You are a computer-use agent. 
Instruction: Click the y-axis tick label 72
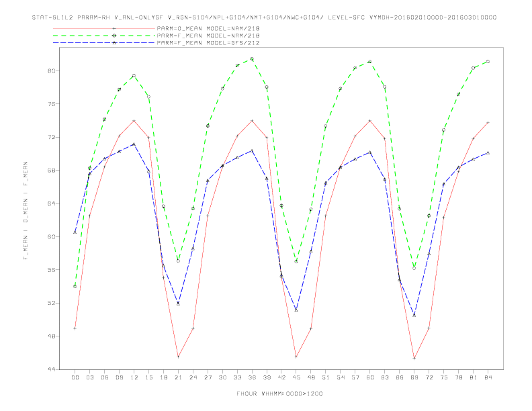52,138
